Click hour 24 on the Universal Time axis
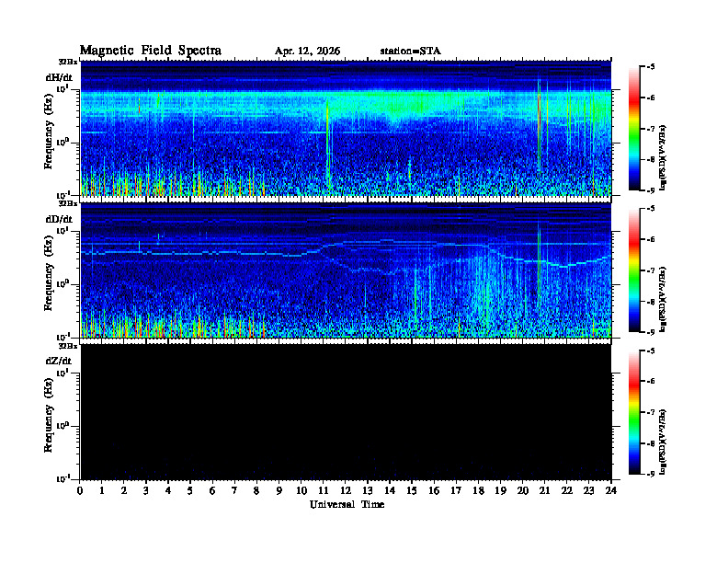The height and width of the screenshot is (563, 728). click(x=611, y=490)
